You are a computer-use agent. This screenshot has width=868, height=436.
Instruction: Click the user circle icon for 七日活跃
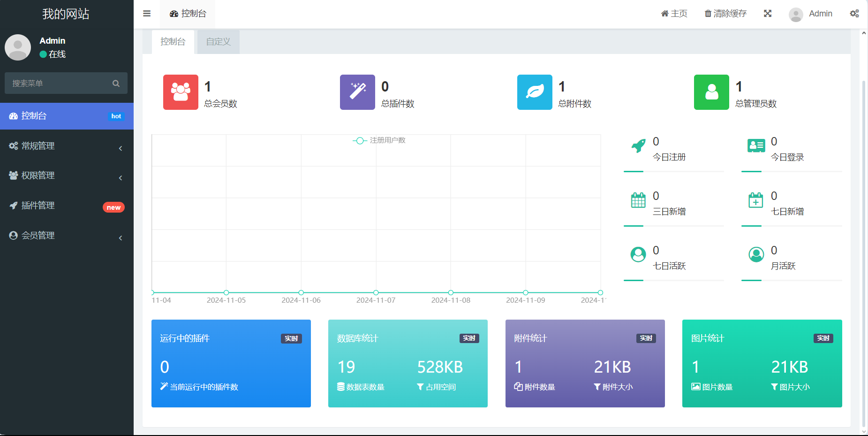(638, 254)
